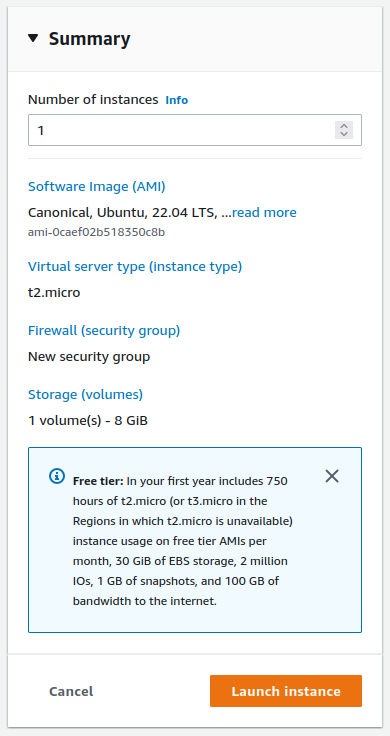
Task: Click the 1 volume(s) - 8 GiB value
Action: [x=88, y=421]
